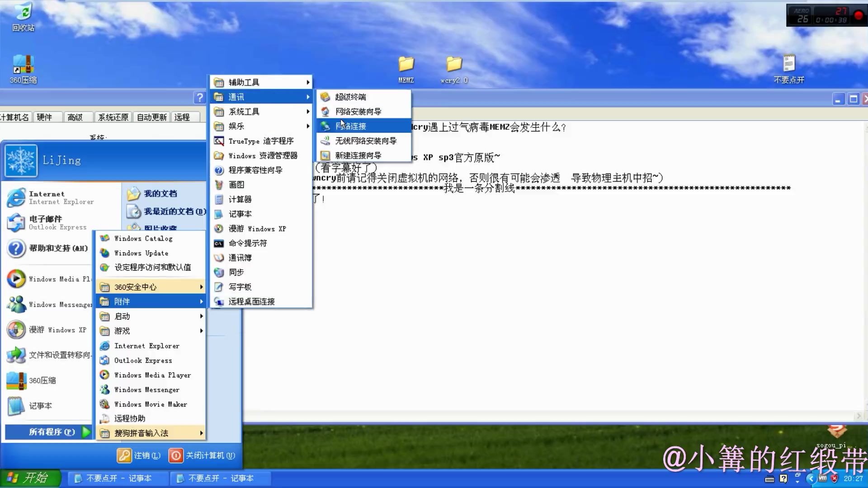868x488 pixels.
Task: Open Outlook Express in programs list
Action: 151,360
